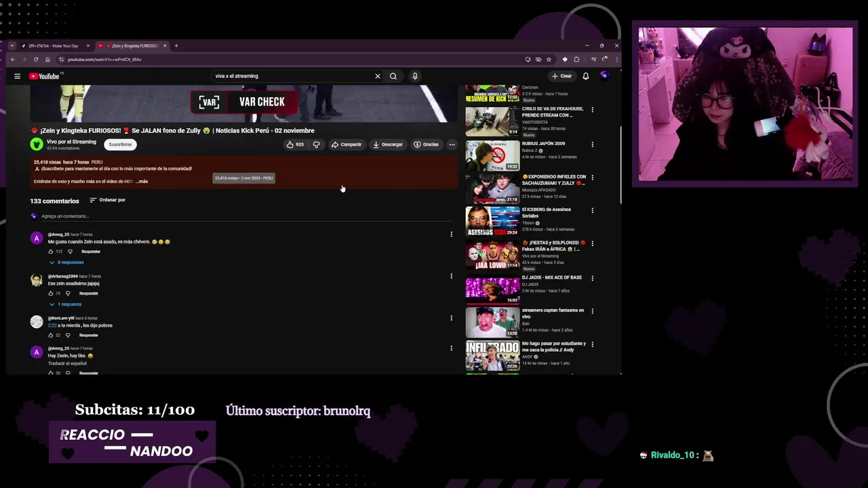The width and height of the screenshot is (868, 488).
Task: Reply to the 'Me gusta cuando Zein' comment
Action: click(x=91, y=251)
